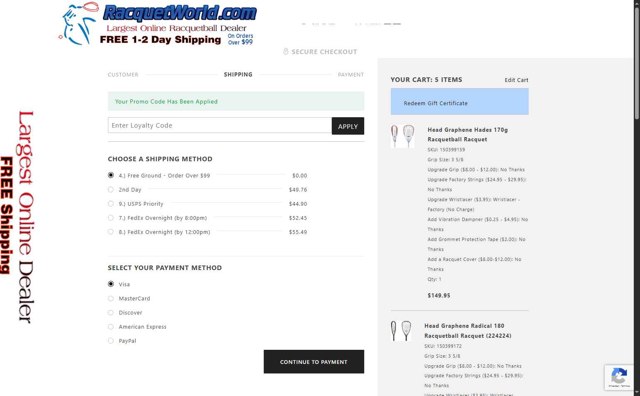This screenshot has height=396, width=640.
Task: Jump to the Payment checkout step
Action: coord(351,75)
